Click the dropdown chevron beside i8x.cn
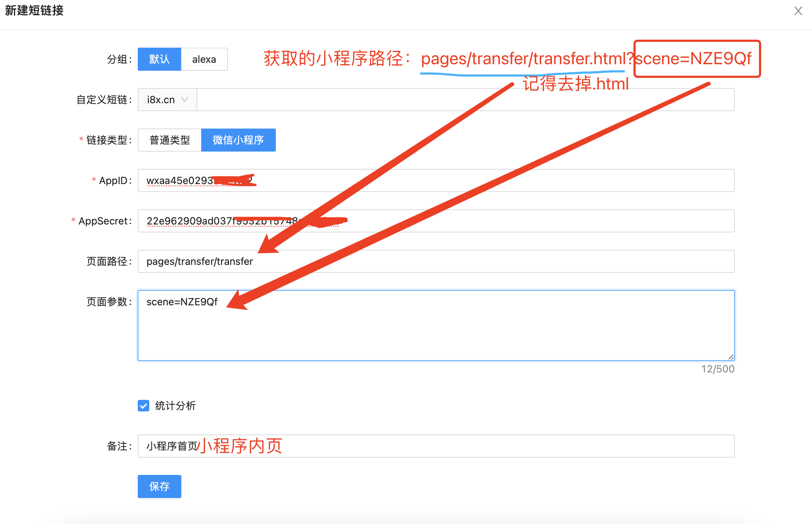812x524 pixels. [185, 100]
